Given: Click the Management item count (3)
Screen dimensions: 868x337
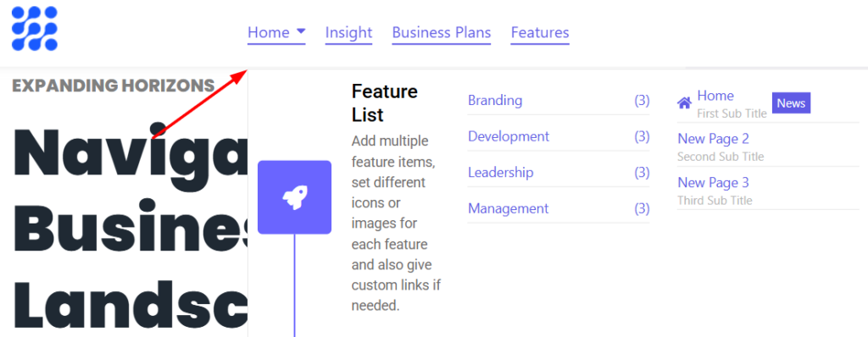Looking at the screenshot, I should (642, 208).
